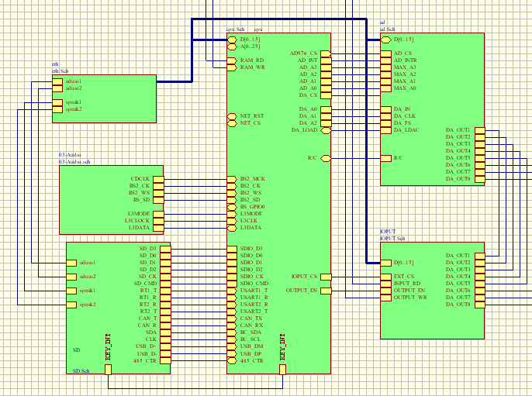532x396 pixels.
Task: Click the INPUT_RD port on IOPUT sheet
Action: coord(385,284)
